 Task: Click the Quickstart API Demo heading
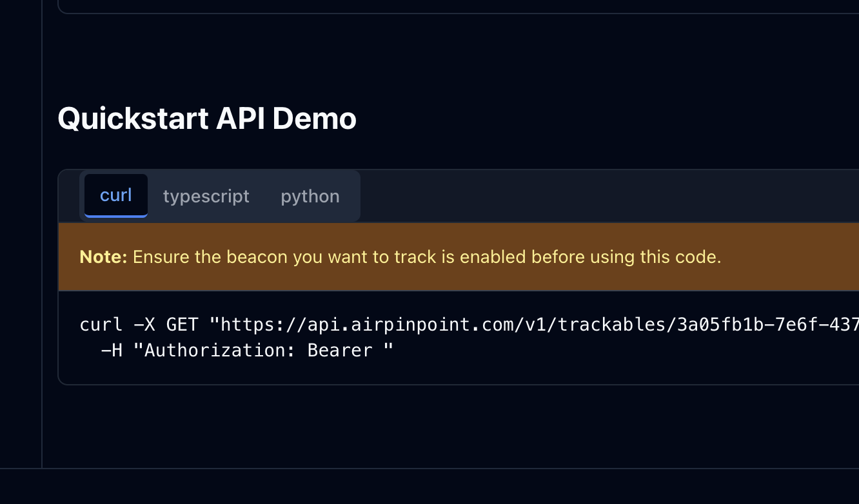(x=207, y=118)
